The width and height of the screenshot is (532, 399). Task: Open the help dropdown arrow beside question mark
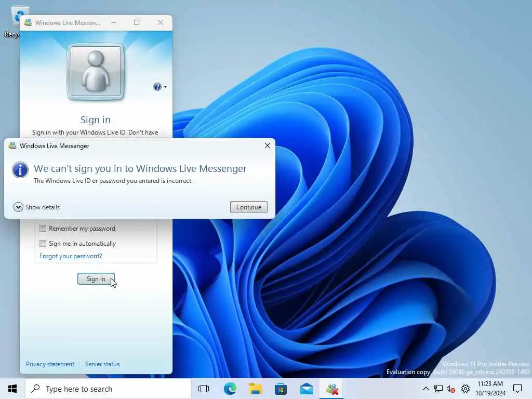tap(166, 87)
